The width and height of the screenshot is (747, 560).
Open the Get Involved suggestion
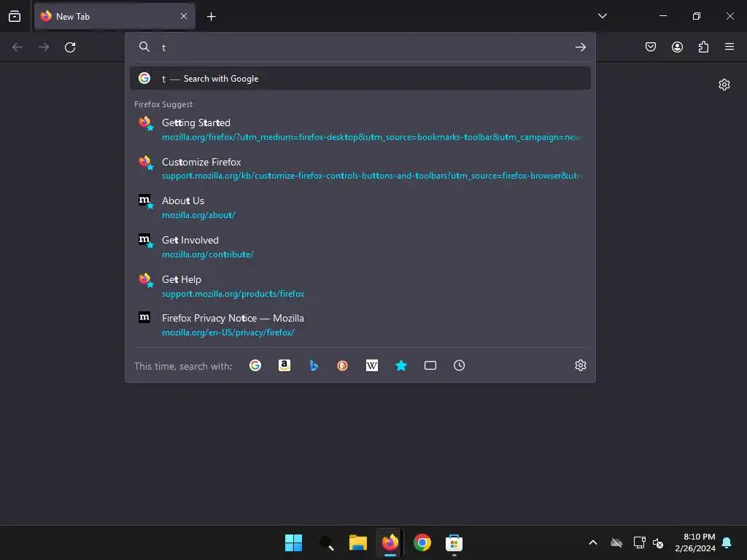click(x=360, y=246)
